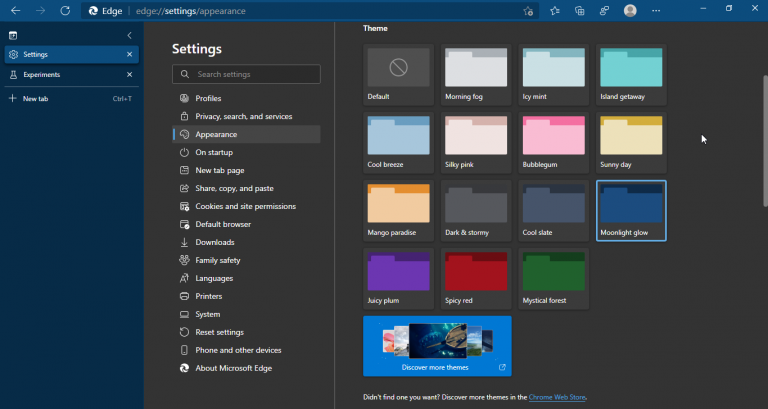Open Default browser settings
This screenshot has height=409, width=768.
(x=246, y=224)
